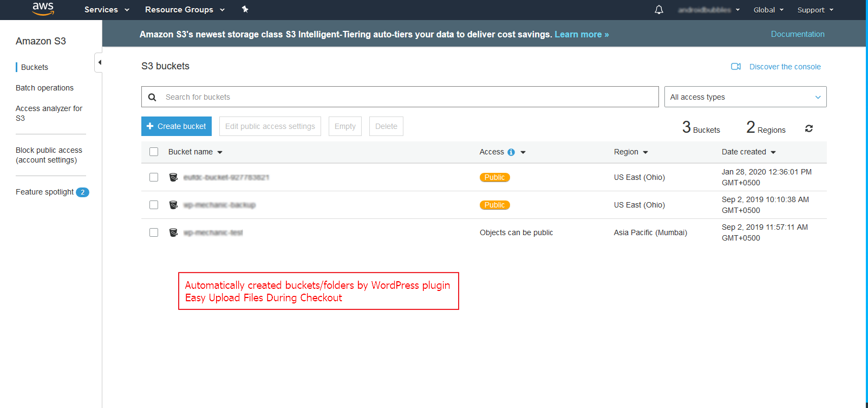Click Edit public access settings
This screenshot has height=408, width=868.
click(x=270, y=126)
